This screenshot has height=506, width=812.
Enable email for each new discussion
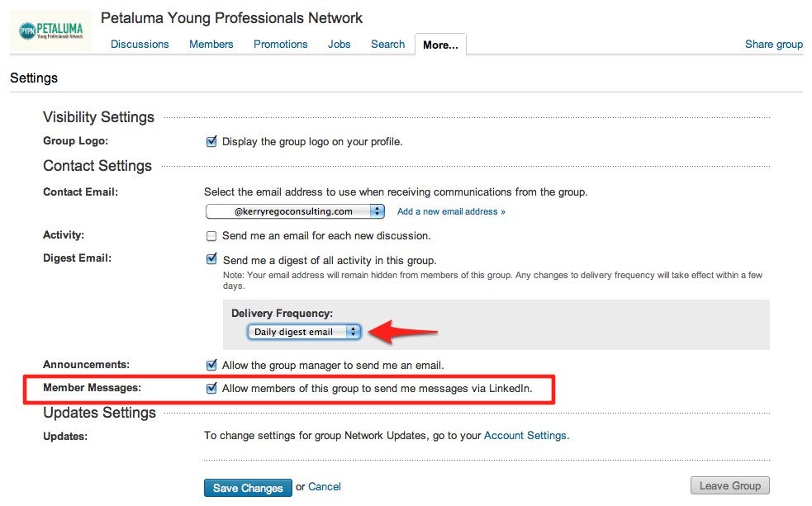click(211, 235)
